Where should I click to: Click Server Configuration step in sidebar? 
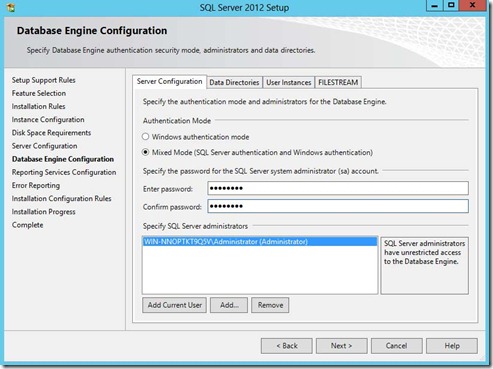(x=44, y=146)
